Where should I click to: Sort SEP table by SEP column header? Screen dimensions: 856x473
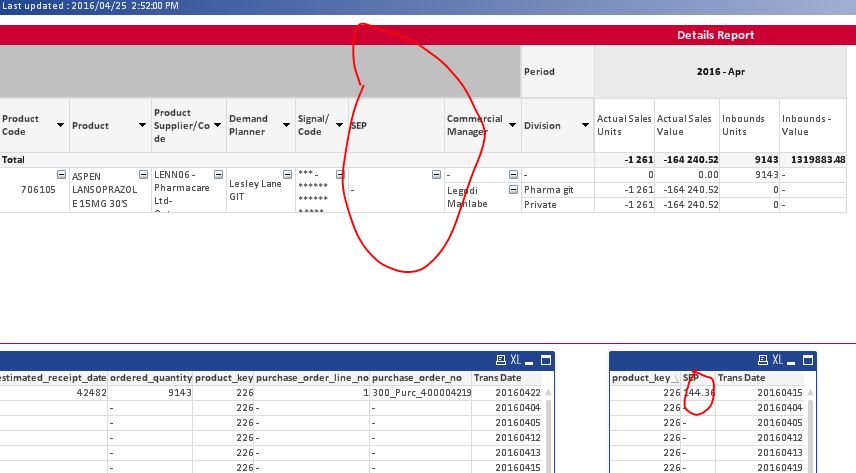coord(698,378)
